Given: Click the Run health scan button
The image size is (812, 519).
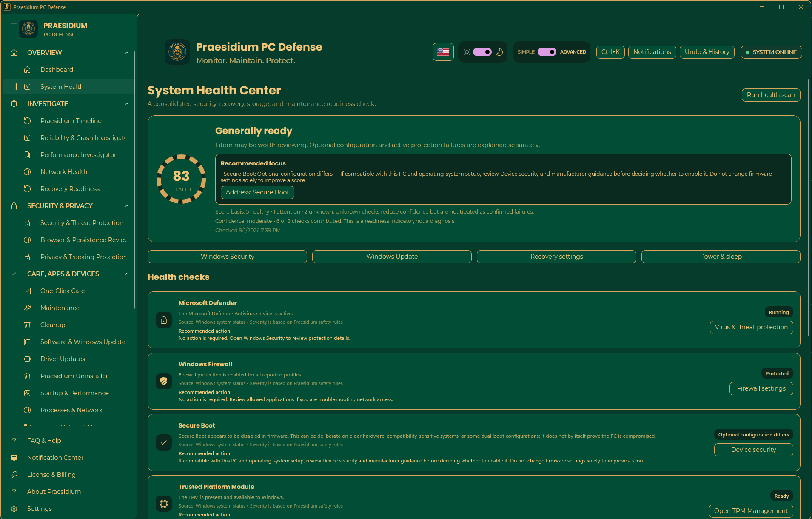Looking at the screenshot, I should (x=771, y=95).
